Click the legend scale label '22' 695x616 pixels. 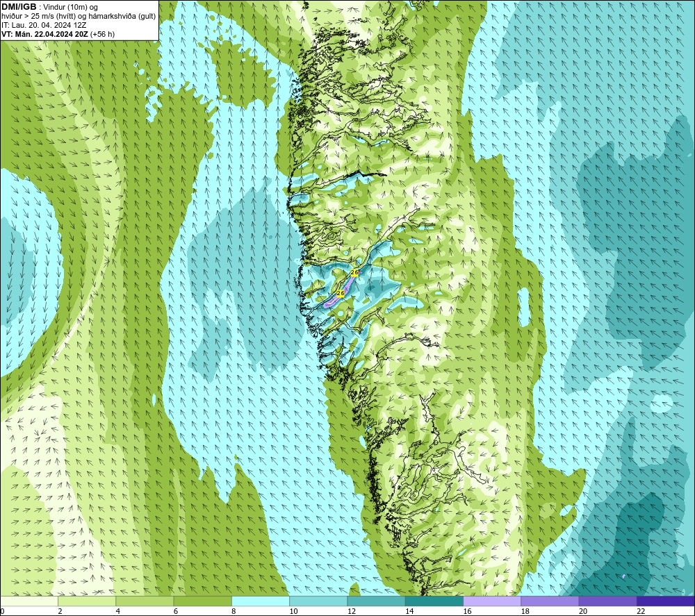pyautogui.click(x=641, y=611)
